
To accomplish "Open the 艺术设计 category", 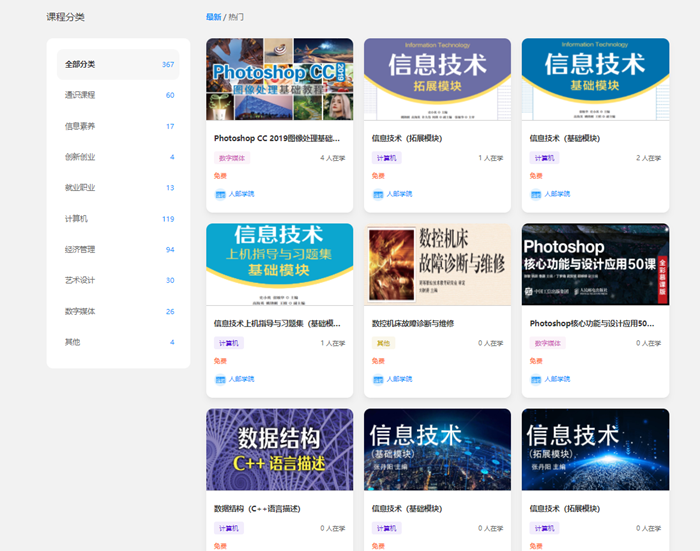I will 118,280.
